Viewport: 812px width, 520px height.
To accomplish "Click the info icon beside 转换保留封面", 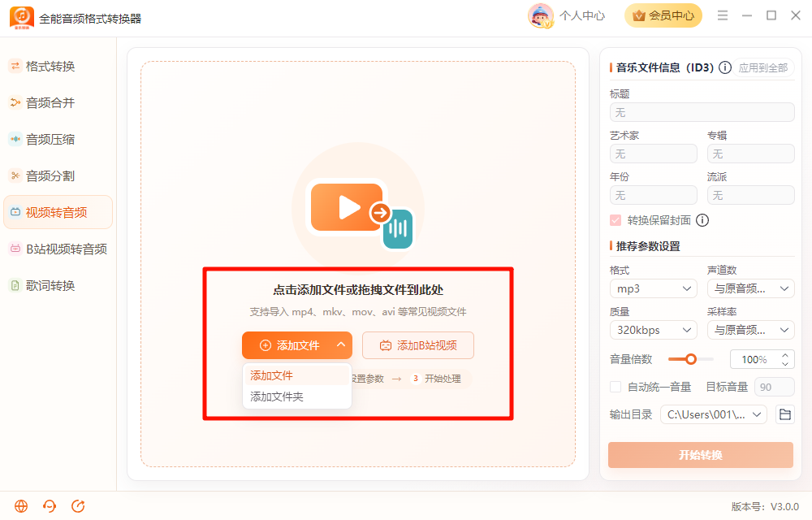I will point(702,220).
